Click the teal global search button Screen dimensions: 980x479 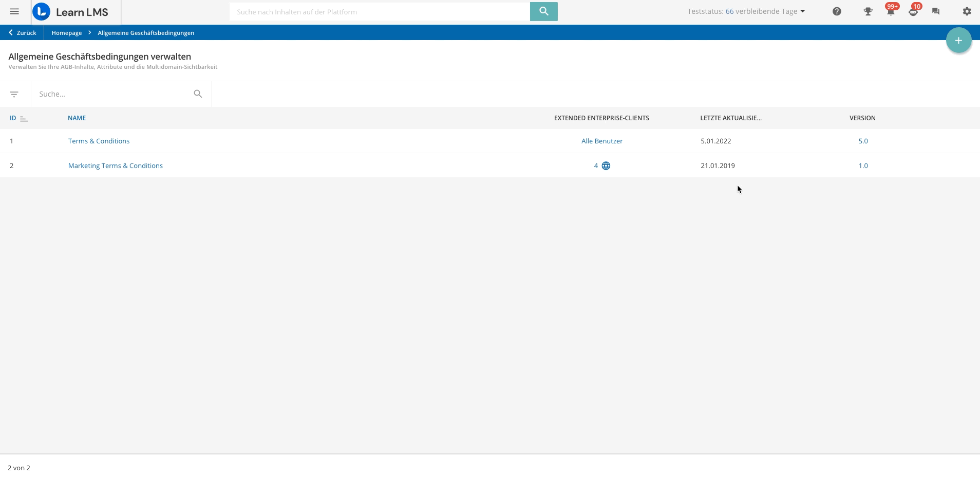pos(543,11)
